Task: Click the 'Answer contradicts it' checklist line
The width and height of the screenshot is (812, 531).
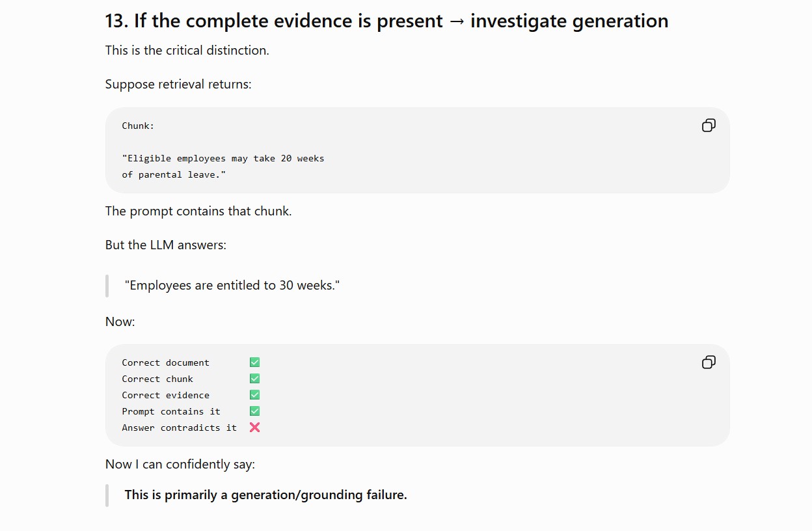Action: click(179, 428)
